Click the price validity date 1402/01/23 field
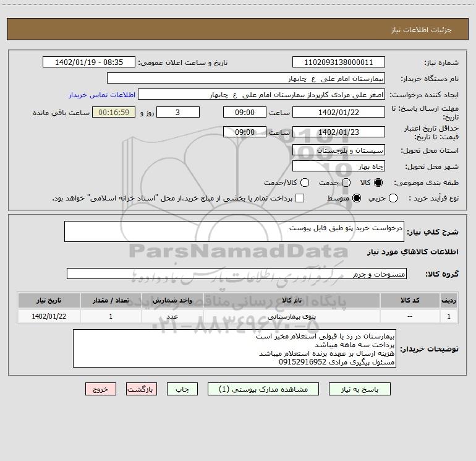 [339, 132]
